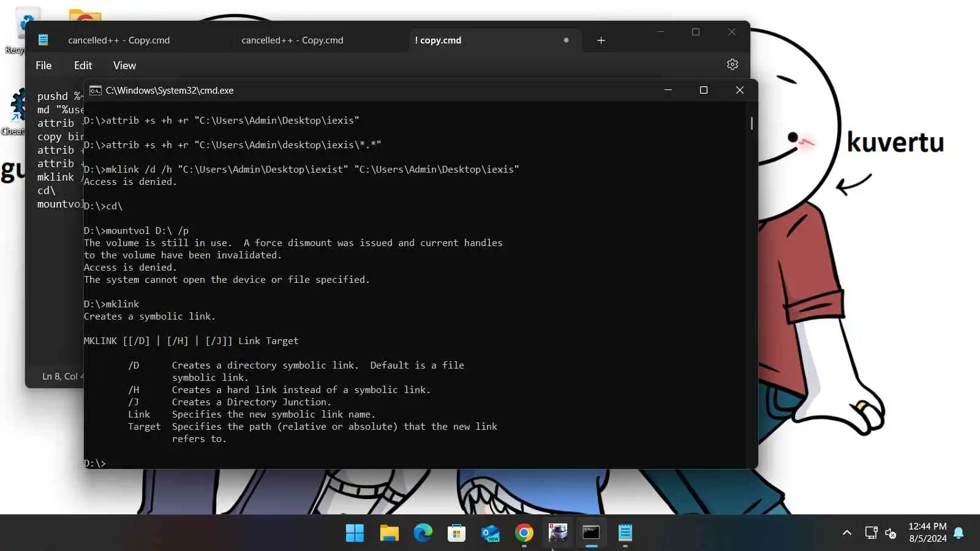The width and height of the screenshot is (980, 551).
Task: Switch to the leftmost cancelled++ - Copy.cmd tab
Action: coord(119,40)
